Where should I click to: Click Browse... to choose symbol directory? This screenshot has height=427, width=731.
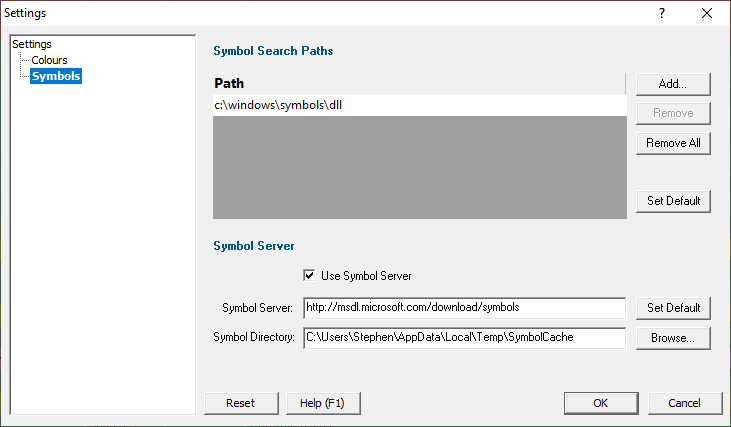673,338
